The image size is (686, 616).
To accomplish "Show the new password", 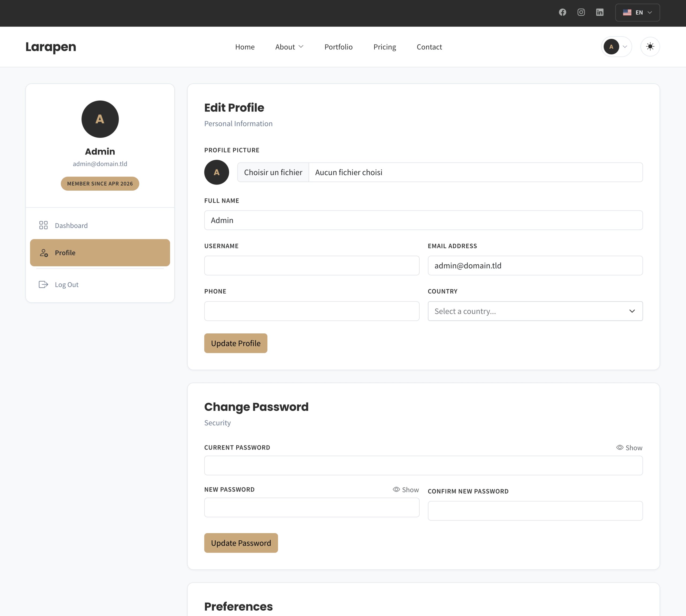I will 406,490.
